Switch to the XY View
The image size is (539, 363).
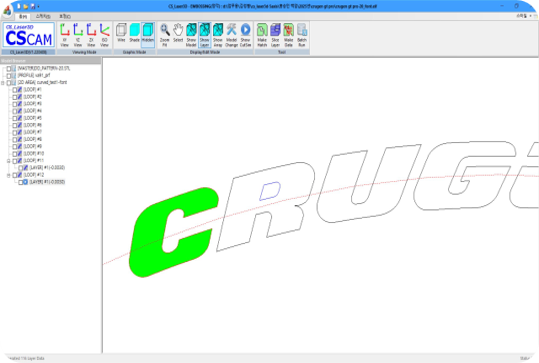pos(64,35)
